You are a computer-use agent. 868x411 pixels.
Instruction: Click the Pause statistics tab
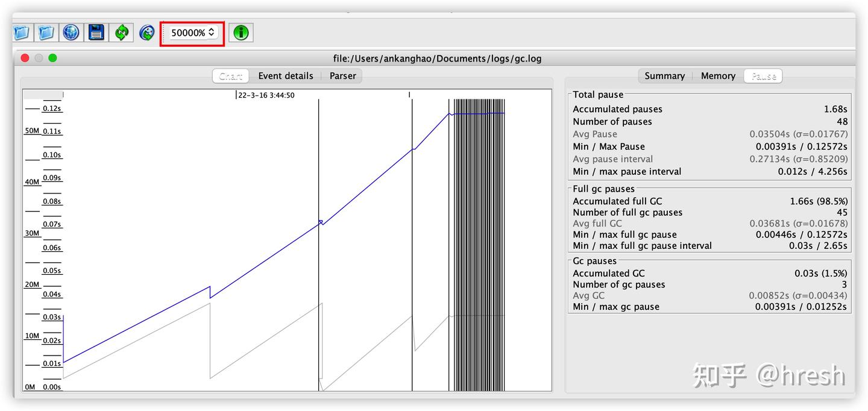(x=763, y=75)
